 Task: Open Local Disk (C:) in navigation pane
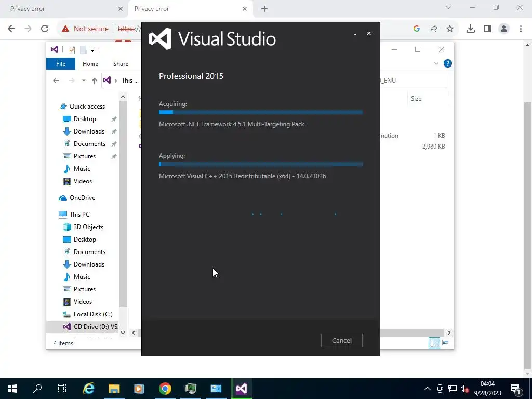(x=93, y=314)
